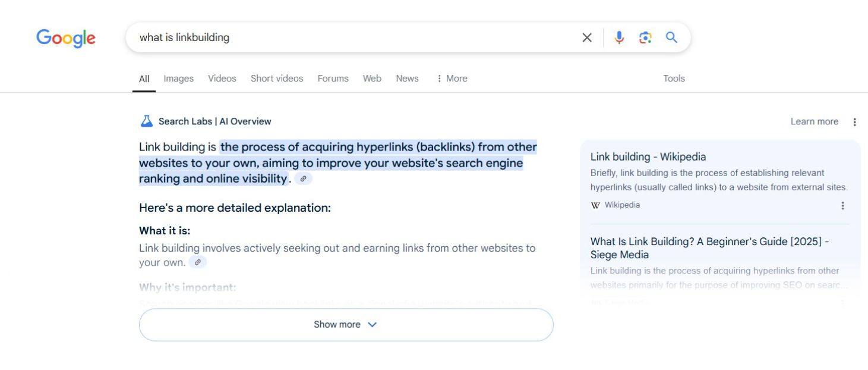868x370 pixels.
Task: Switch to the Images tab
Action: (179, 79)
